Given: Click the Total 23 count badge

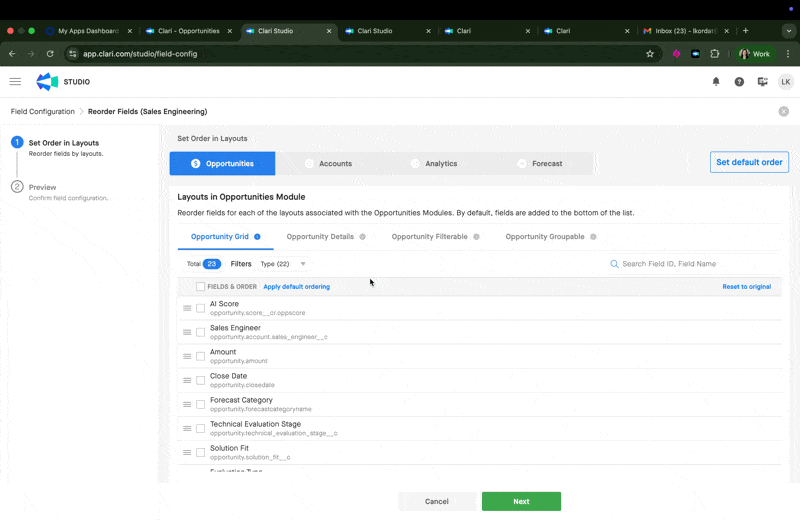Looking at the screenshot, I should (212, 264).
